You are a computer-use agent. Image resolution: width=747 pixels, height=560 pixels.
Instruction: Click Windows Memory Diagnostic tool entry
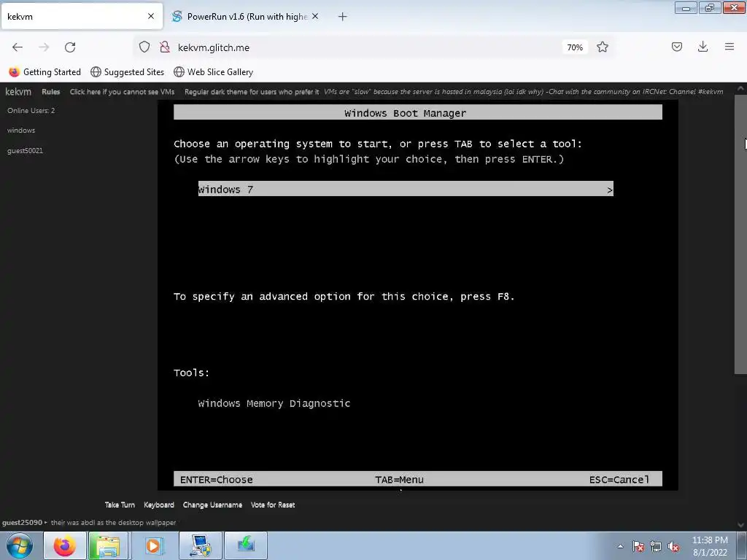[274, 403]
